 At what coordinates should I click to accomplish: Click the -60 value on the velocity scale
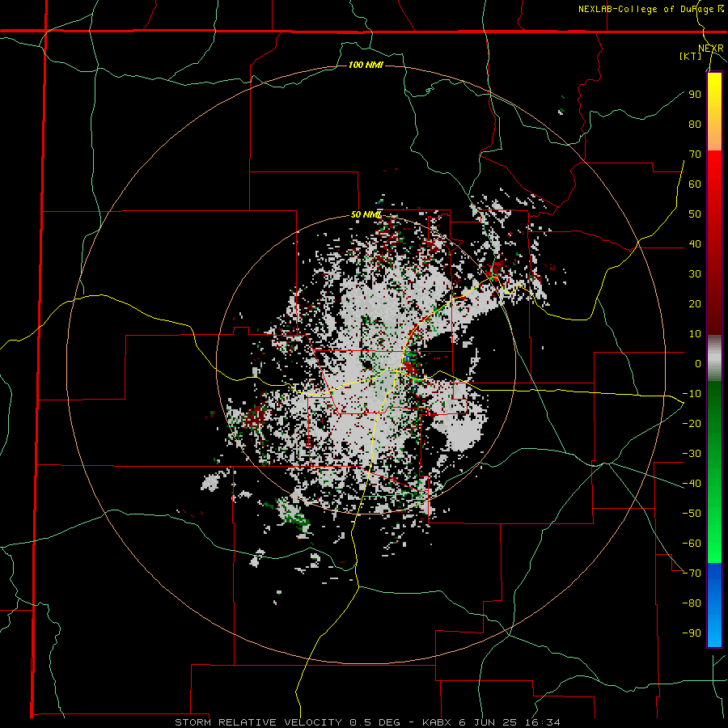[x=692, y=544]
